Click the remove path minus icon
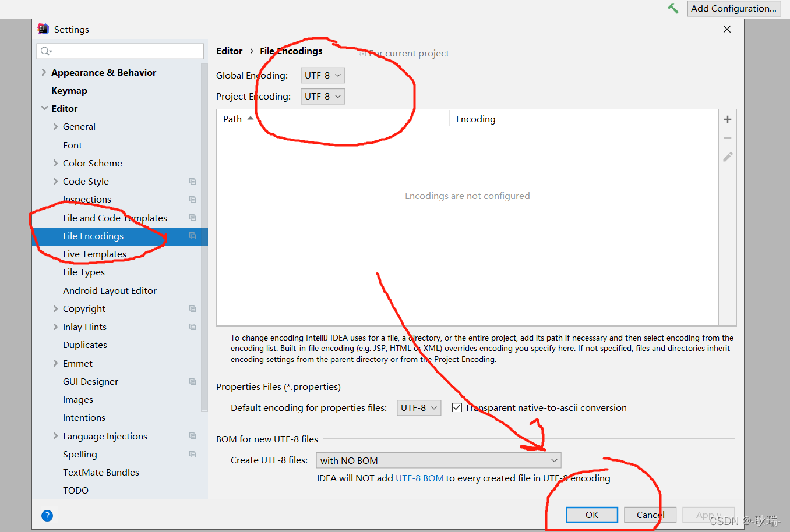 pos(728,138)
